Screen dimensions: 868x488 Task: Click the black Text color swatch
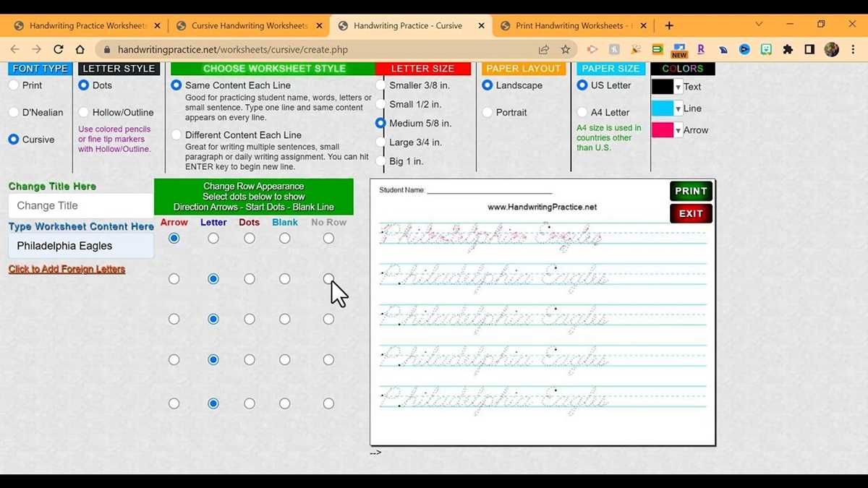[x=663, y=87]
